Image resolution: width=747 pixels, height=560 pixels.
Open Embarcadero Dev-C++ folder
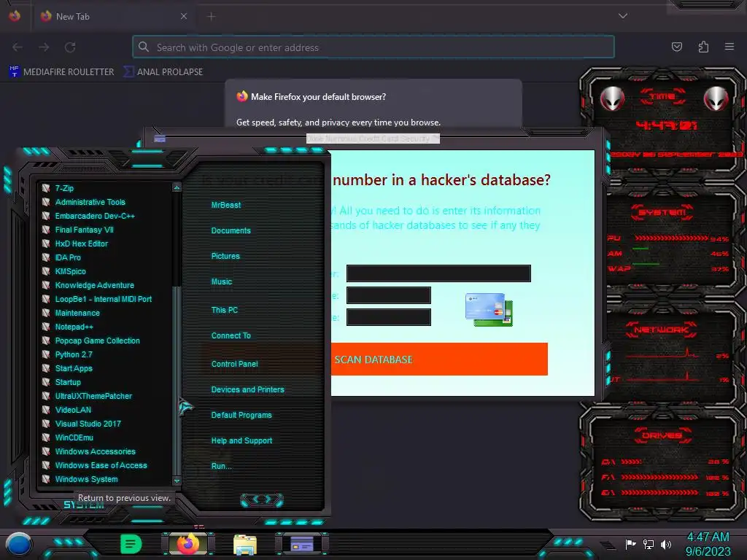click(x=95, y=216)
